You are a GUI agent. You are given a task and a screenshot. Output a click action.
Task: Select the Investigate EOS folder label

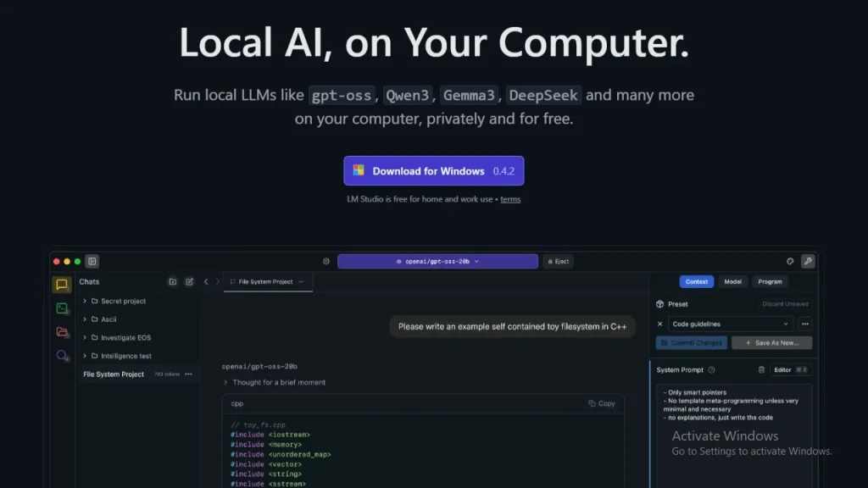tap(125, 337)
